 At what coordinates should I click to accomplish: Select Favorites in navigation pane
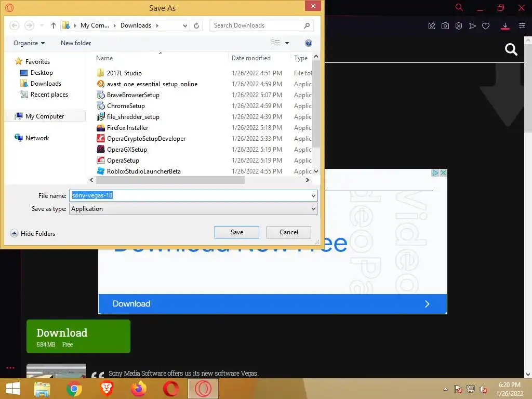click(x=37, y=62)
